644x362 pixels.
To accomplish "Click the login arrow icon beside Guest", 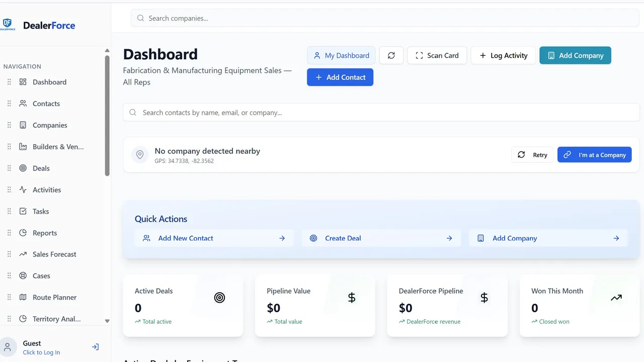I will tap(96, 347).
